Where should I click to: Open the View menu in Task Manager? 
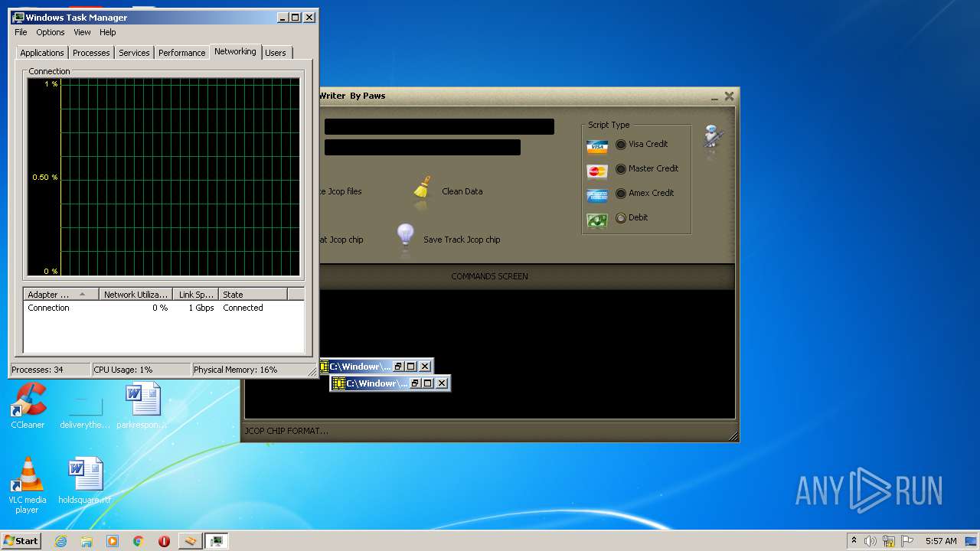click(x=82, y=32)
